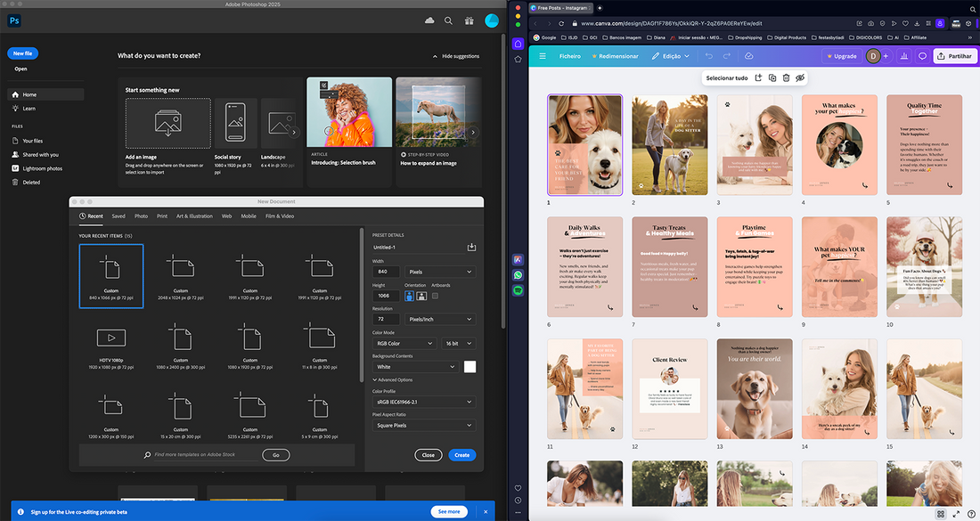Switch to the Photo tab
980x521 pixels.
[x=141, y=216]
